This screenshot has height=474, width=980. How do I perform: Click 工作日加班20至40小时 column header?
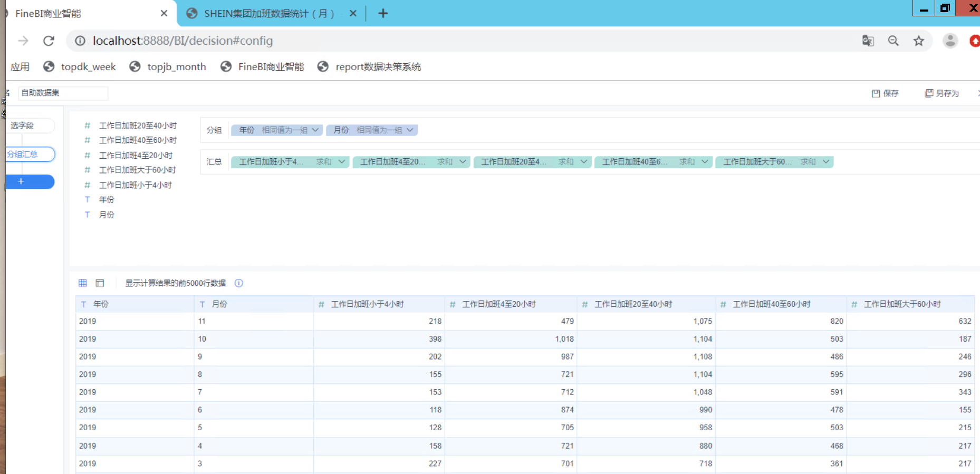click(647, 304)
